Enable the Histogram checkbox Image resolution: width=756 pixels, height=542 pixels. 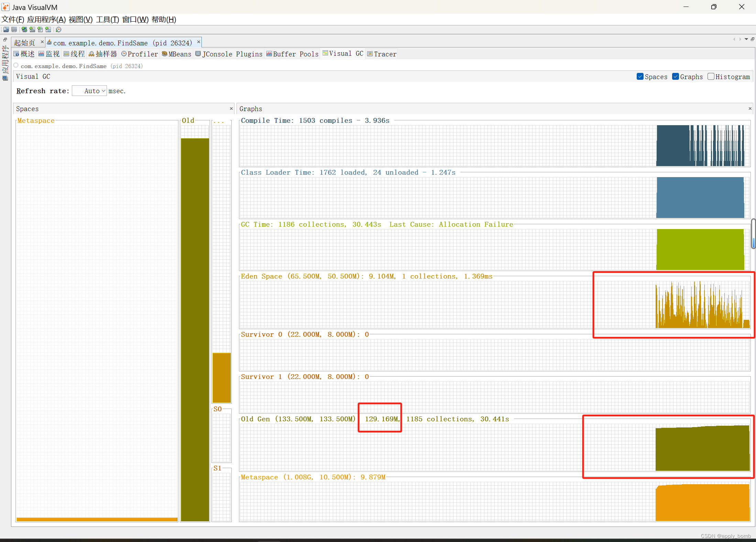coord(711,77)
